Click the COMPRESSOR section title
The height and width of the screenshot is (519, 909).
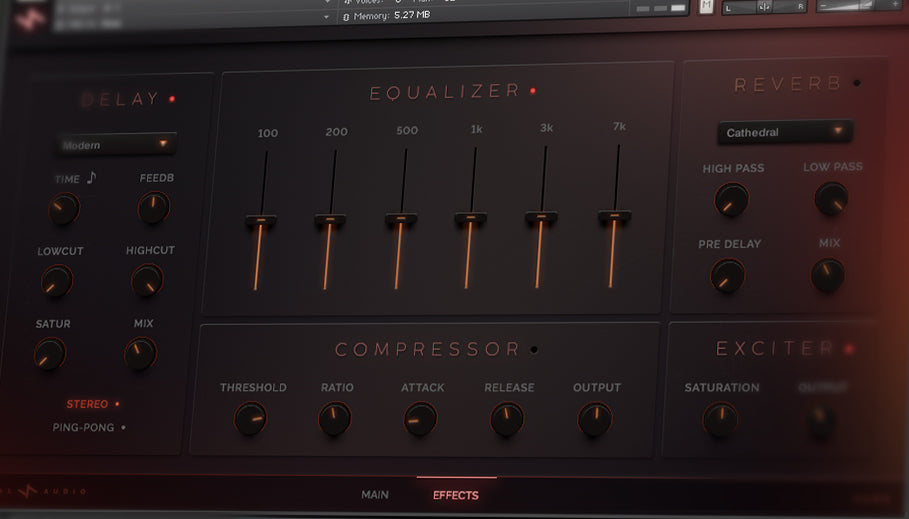coord(427,349)
